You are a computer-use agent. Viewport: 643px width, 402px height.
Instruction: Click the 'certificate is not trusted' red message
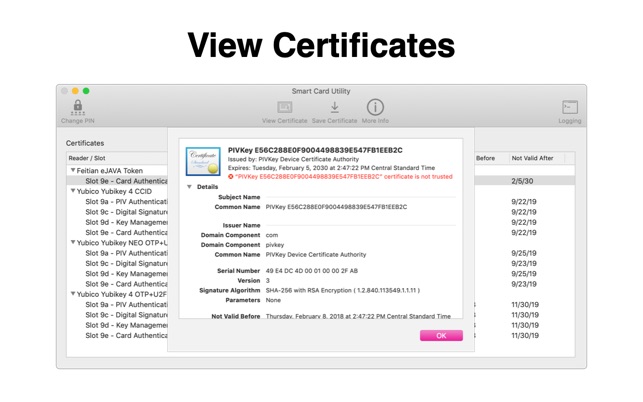[x=344, y=177]
